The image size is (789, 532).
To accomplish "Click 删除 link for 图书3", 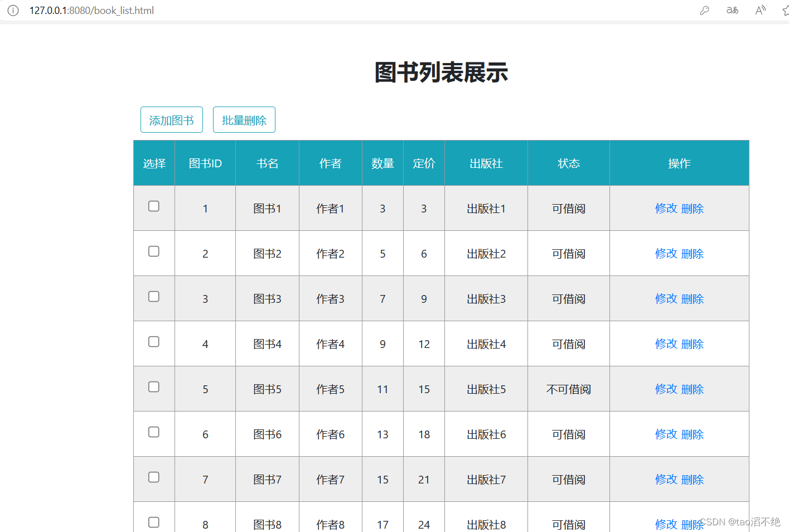I will click(693, 299).
